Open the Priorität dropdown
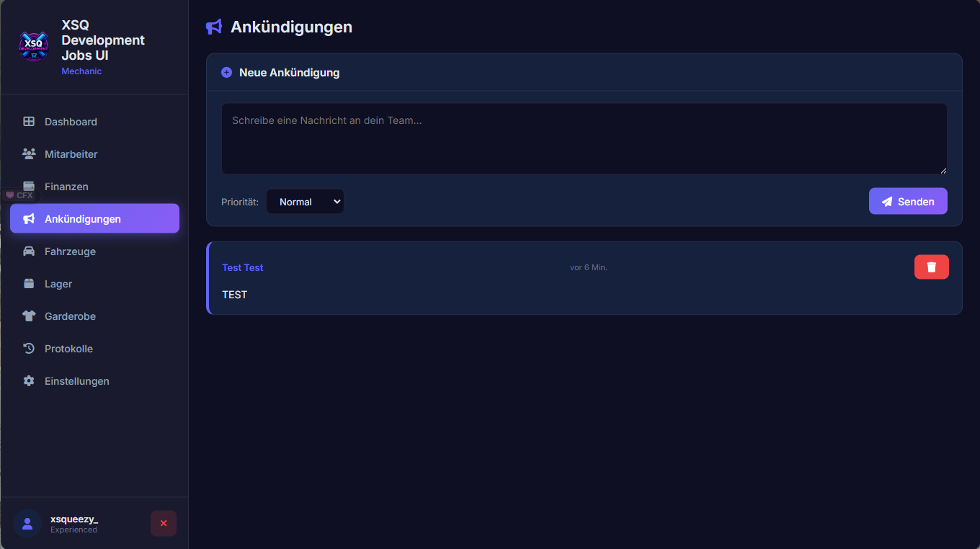The height and width of the screenshot is (549, 980). [x=306, y=202]
